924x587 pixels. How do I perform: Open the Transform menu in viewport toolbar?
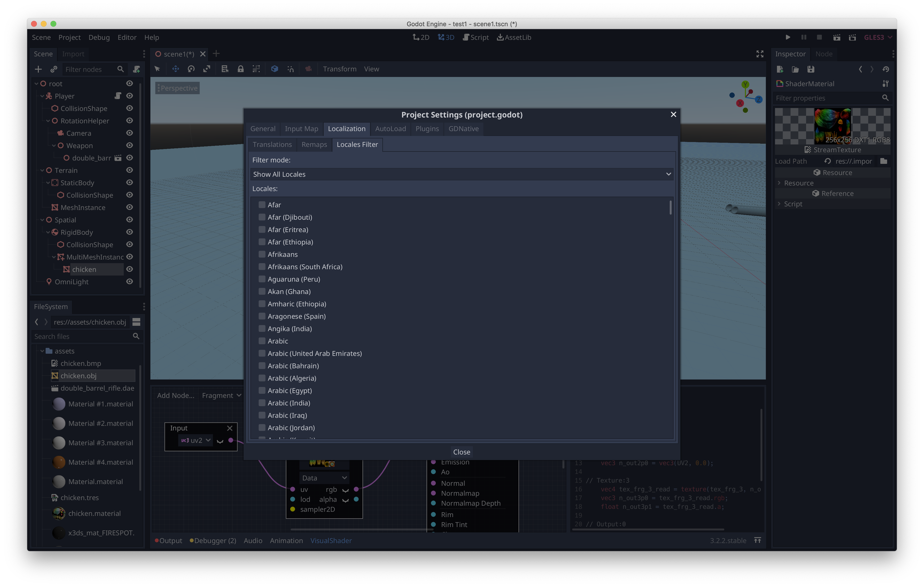pyautogui.click(x=340, y=69)
